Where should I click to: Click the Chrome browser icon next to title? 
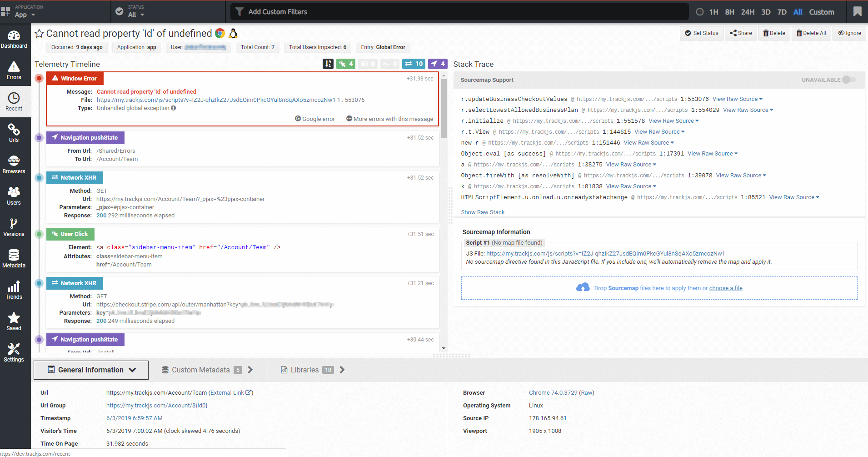220,33
